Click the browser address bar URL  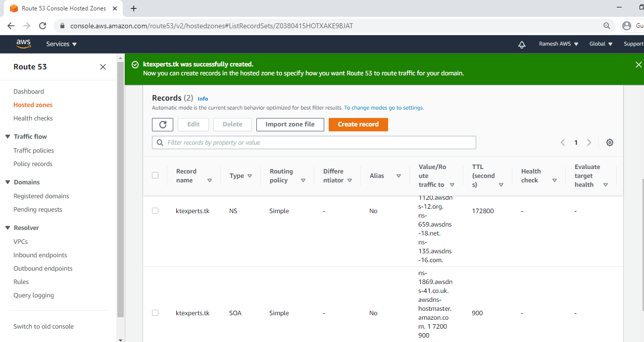pos(211,26)
